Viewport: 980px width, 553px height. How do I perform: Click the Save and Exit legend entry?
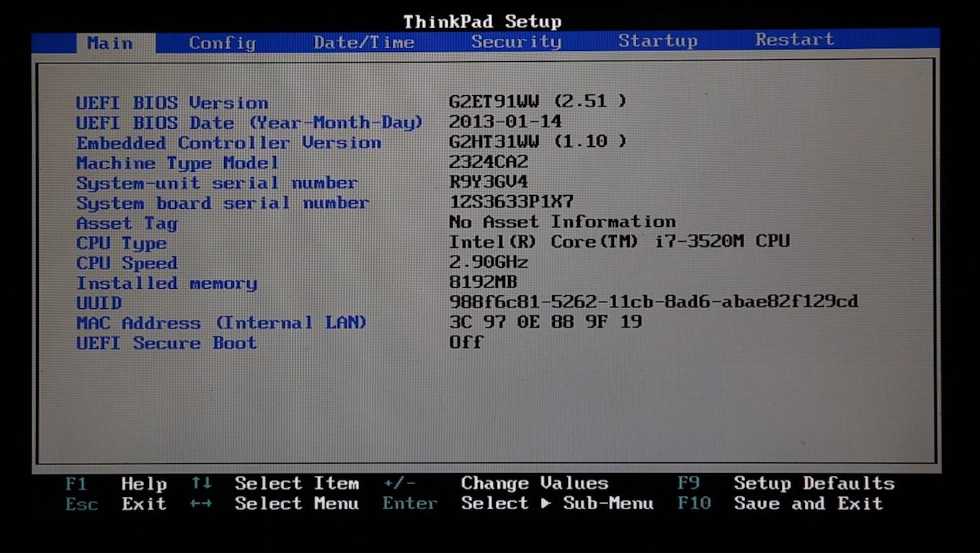808,503
